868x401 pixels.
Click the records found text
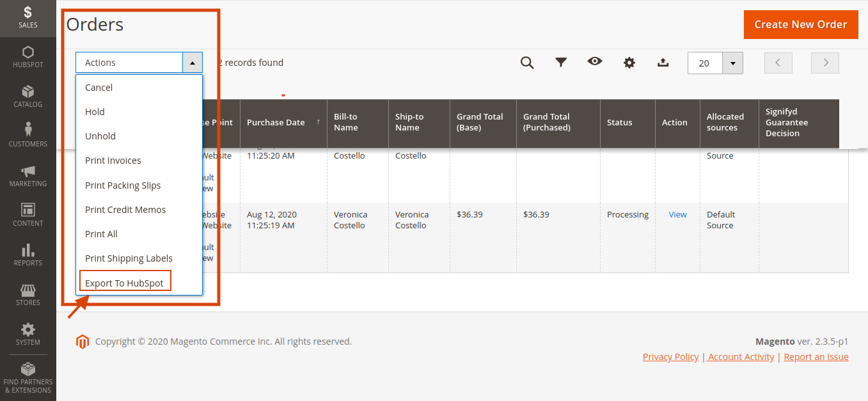pos(251,63)
